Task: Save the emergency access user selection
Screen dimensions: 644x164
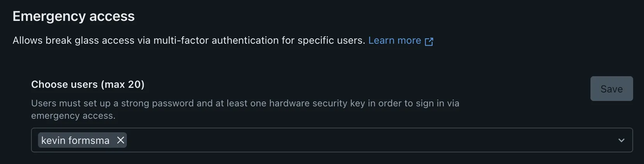Action: coord(611,89)
